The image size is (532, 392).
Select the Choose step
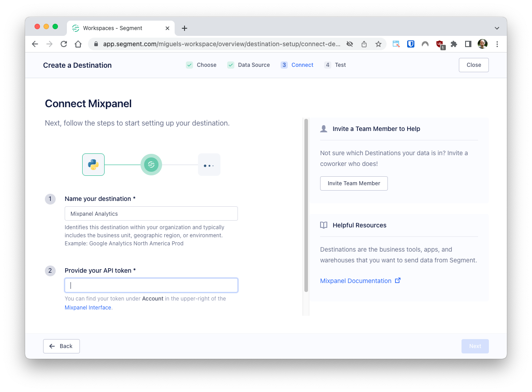[201, 65]
